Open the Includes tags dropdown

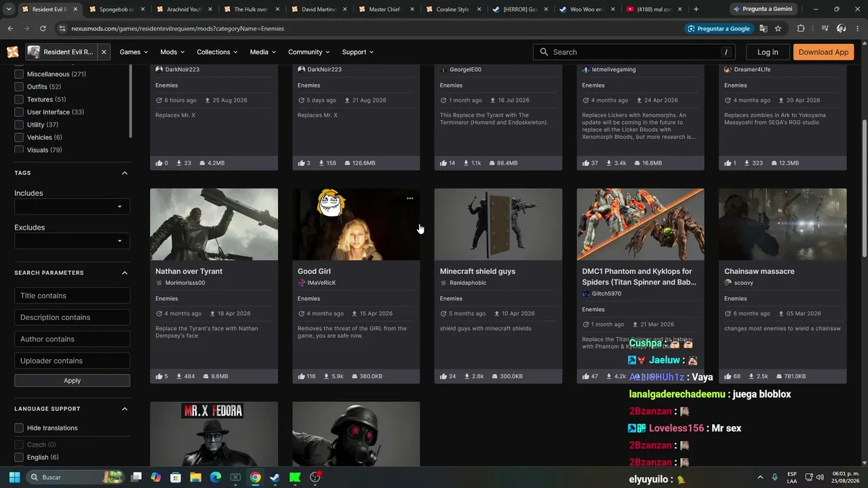point(72,207)
